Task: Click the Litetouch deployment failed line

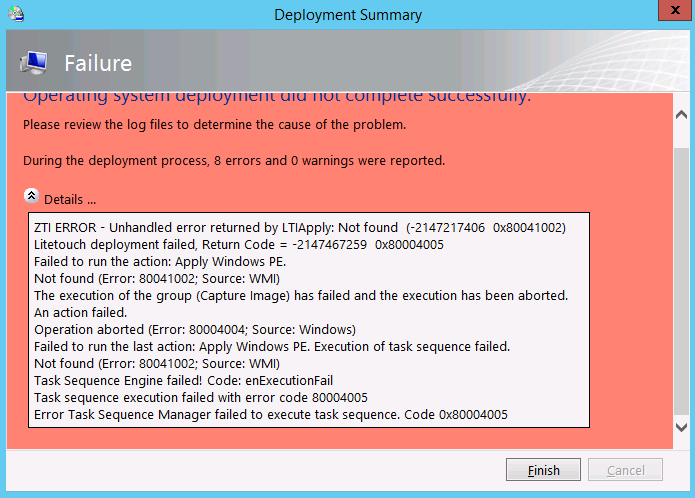Action: (238, 245)
